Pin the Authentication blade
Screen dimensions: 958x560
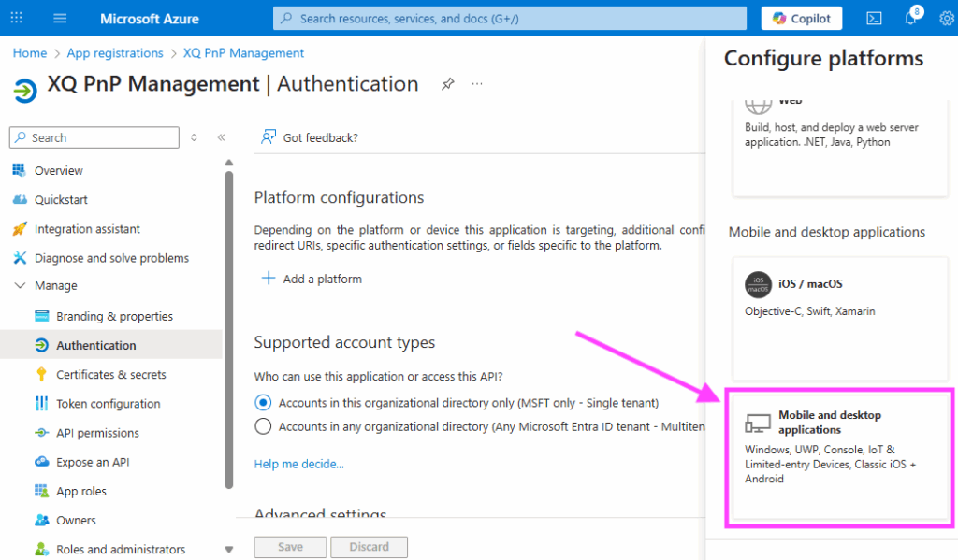(x=447, y=84)
